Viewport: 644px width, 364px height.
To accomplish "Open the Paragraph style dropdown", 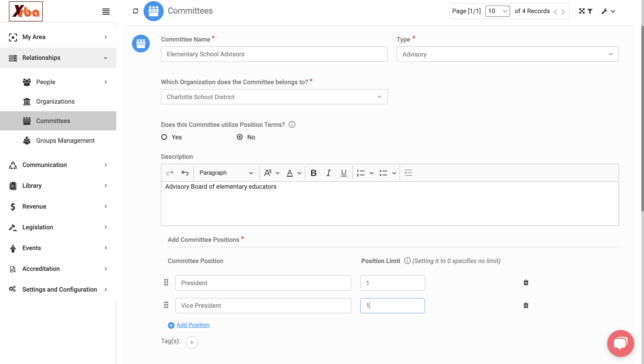I will (226, 173).
